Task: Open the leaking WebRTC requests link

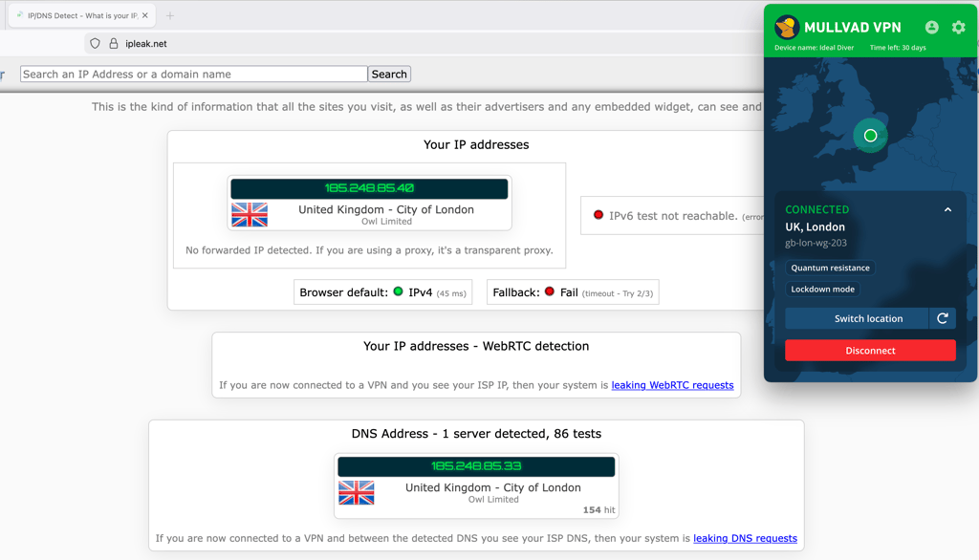Action: click(x=672, y=385)
